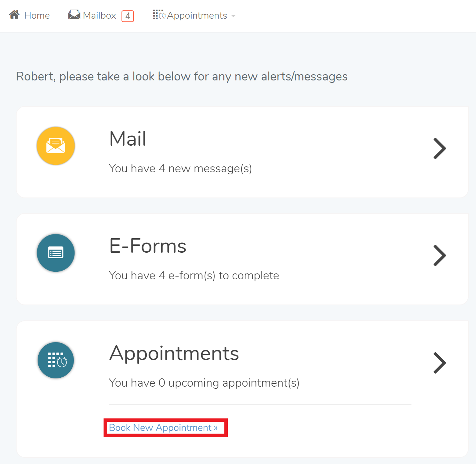The width and height of the screenshot is (476, 464).
Task: Click the teal Appointments calendar-clock circle icon
Action: coord(56,360)
